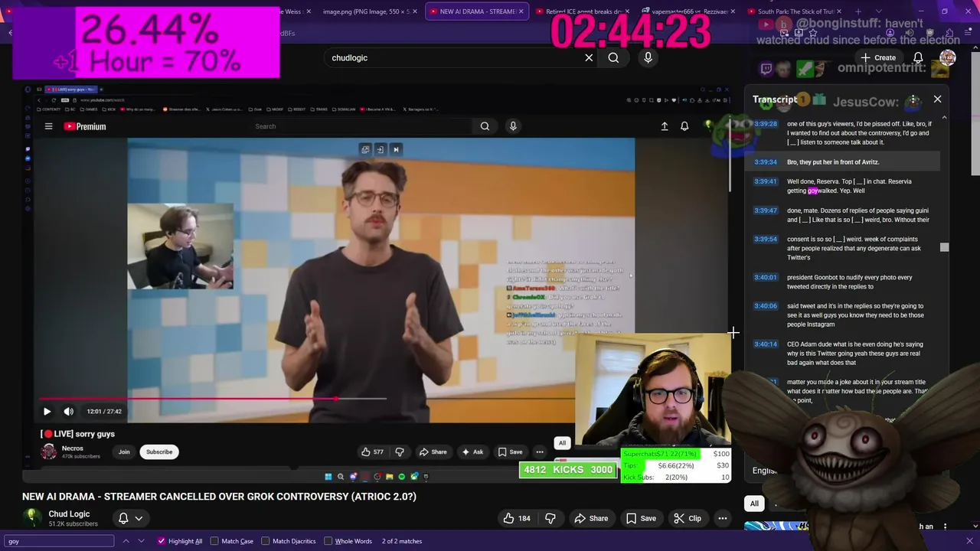Open more options beside embedded Save button

click(x=540, y=452)
